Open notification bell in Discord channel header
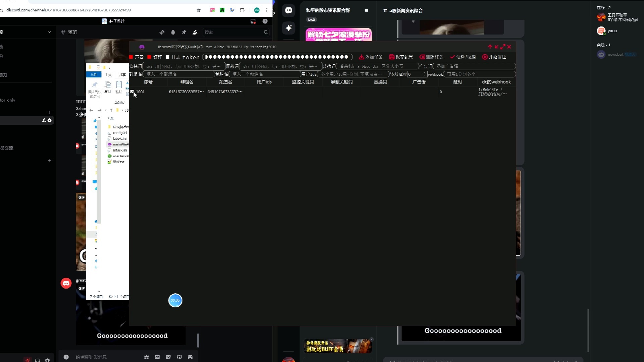The image size is (644, 362). 173,32
